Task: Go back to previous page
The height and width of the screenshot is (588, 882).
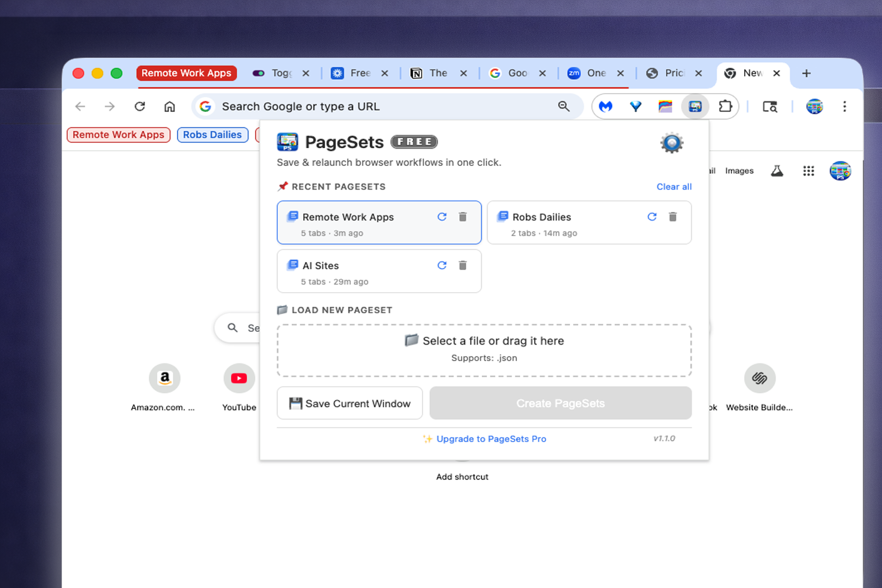Action: click(80, 106)
